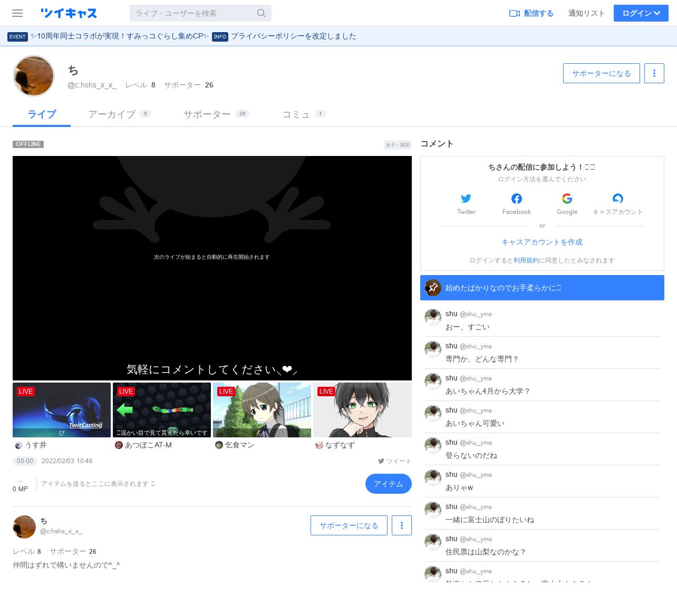Switch to the サポーター tab
The width and height of the screenshot is (677, 616).
coord(216,114)
